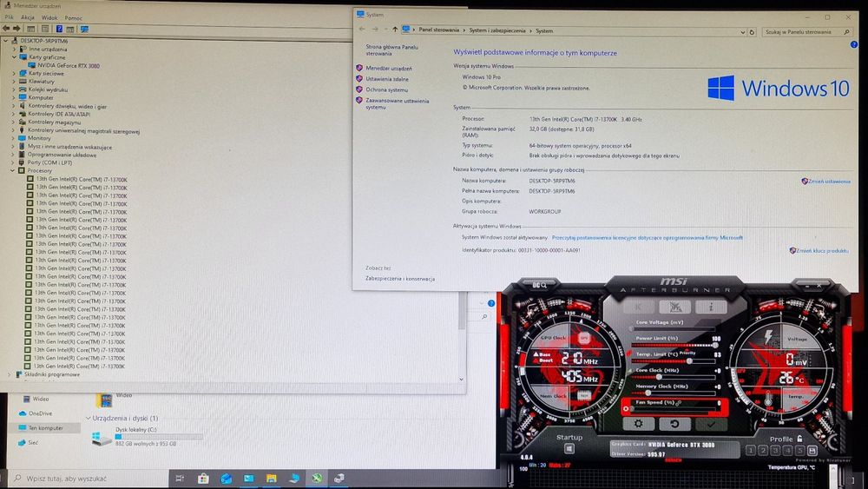
Task: Open Afterburner settings gear button
Action: tap(639, 424)
